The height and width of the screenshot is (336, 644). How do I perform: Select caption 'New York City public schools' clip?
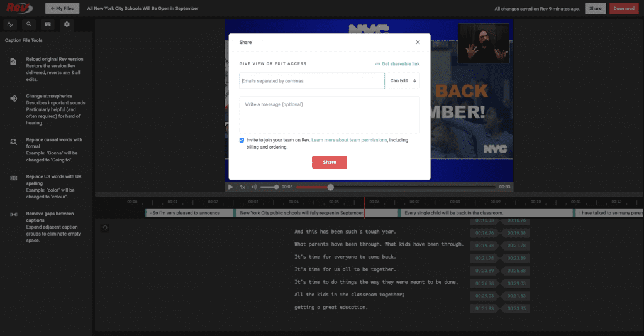click(x=316, y=213)
